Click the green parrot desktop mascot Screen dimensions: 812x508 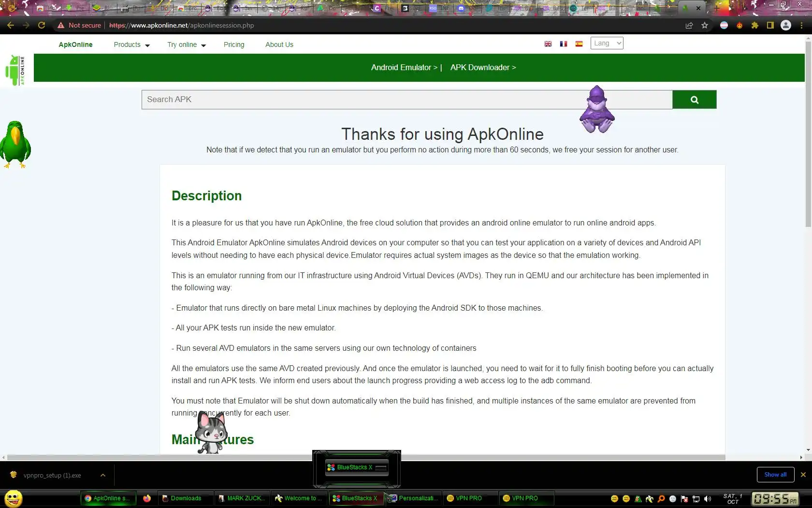[15, 145]
